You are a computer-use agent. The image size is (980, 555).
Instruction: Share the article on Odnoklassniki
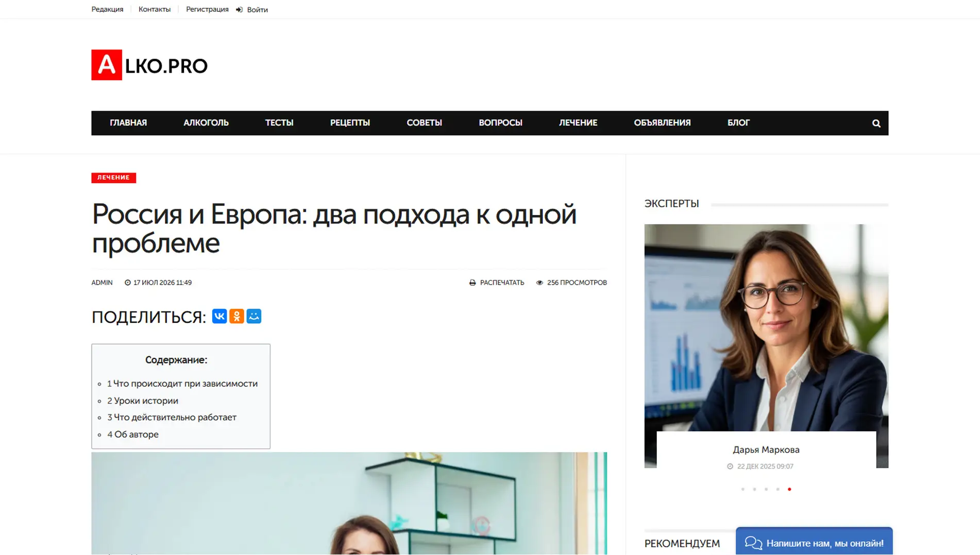pyautogui.click(x=236, y=316)
